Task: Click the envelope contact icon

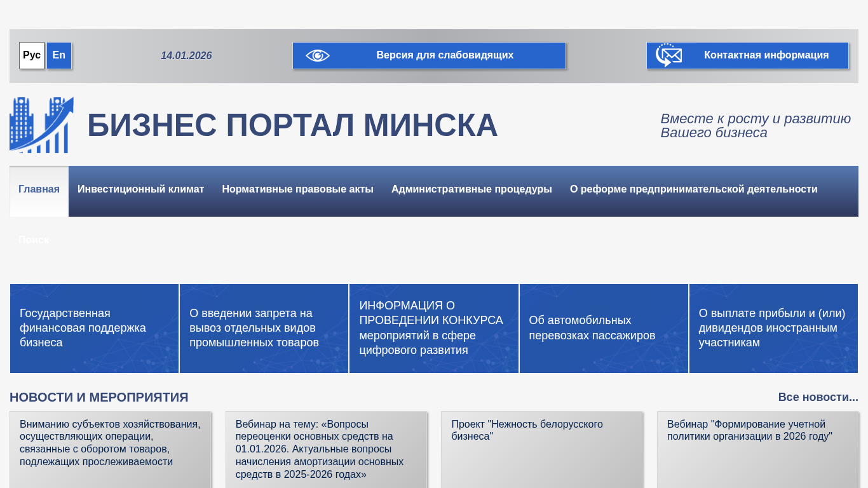Action: [x=668, y=56]
